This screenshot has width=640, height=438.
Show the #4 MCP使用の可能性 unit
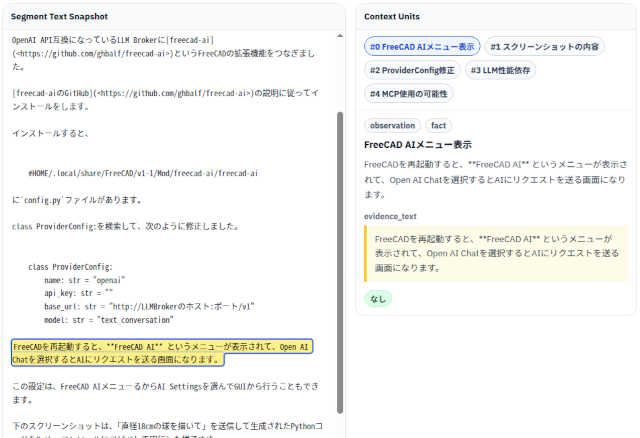click(409, 94)
